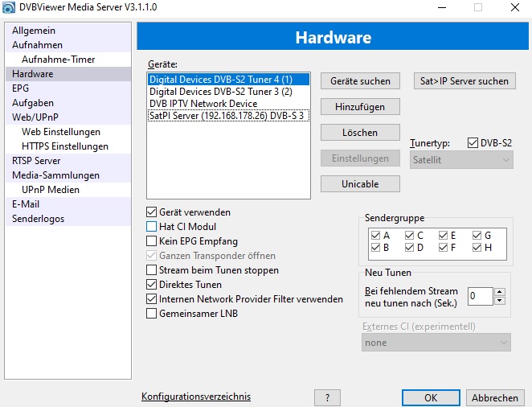Image resolution: width=532 pixels, height=407 pixels.
Task: Select HTTPS Einstellungen in the sidebar
Action: tap(68, 146)
